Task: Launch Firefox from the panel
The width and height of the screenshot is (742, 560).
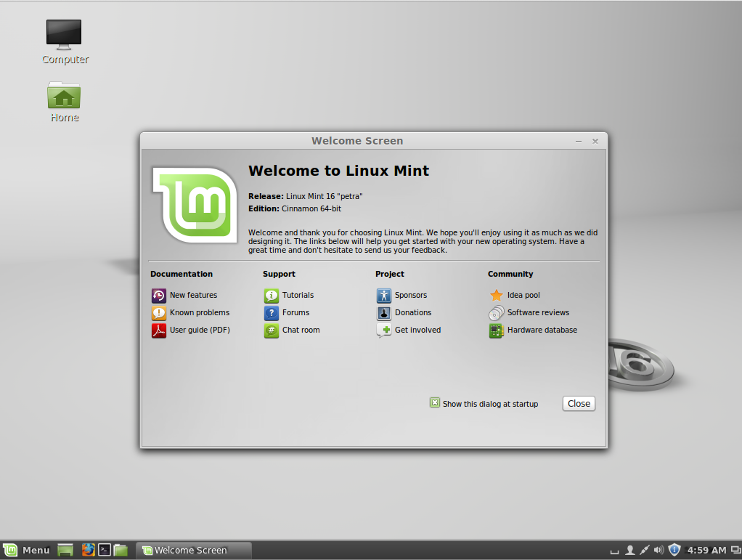Action: [x=88, y=550]
